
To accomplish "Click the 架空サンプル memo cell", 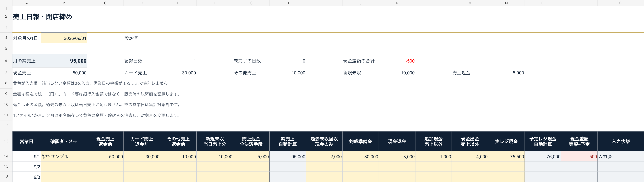I will tap(64, 157).
